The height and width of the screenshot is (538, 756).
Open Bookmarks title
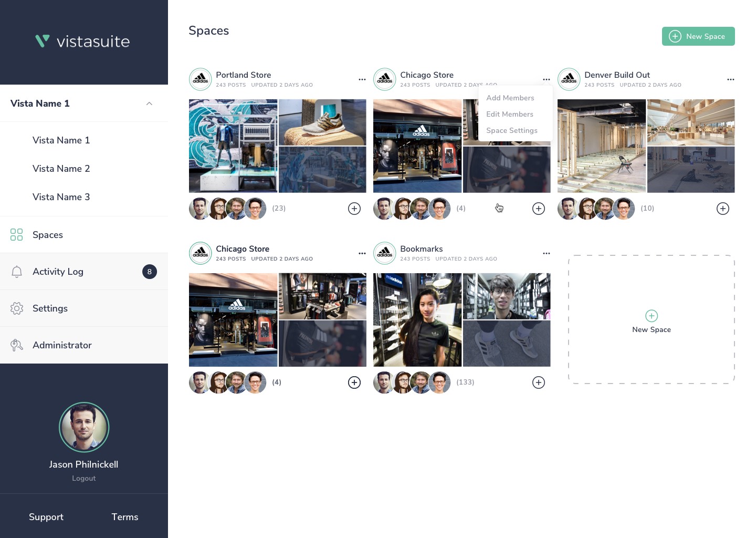pos(422,249)
